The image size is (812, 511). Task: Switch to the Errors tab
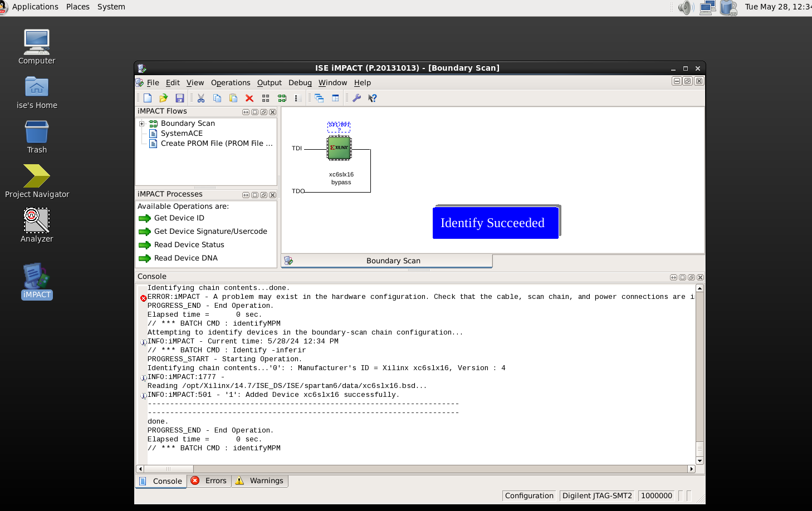tap(209, 481)
